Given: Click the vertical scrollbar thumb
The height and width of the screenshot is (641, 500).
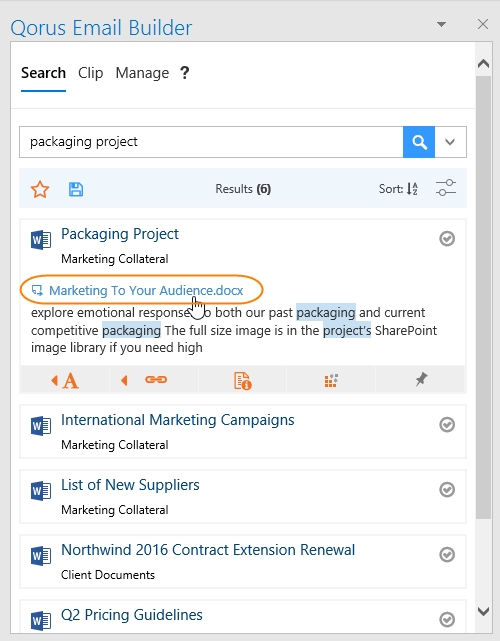Looking at the screenshot, I should (483, 297).
